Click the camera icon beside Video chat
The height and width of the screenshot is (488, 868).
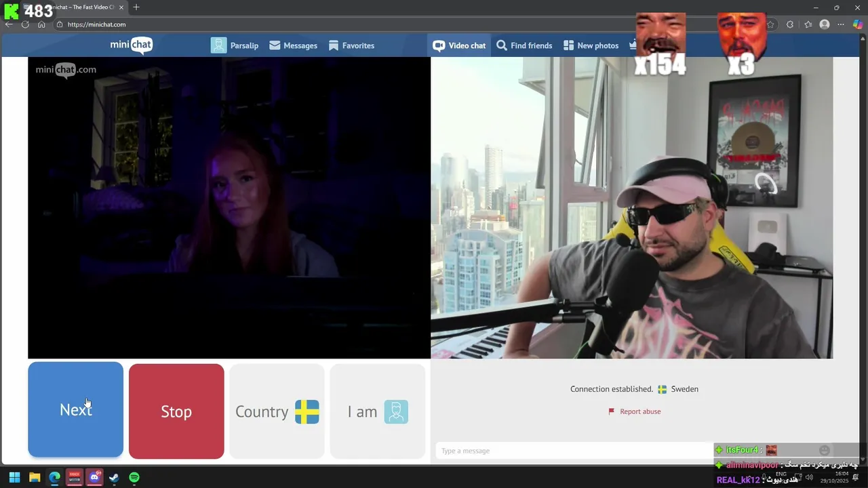tap(439, 45)
